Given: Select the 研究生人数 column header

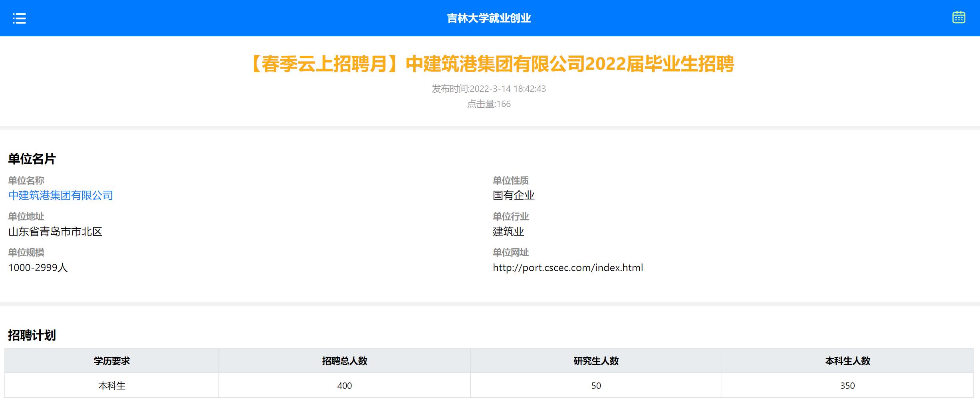Looking at the screenshot, I should coord(596,361).
